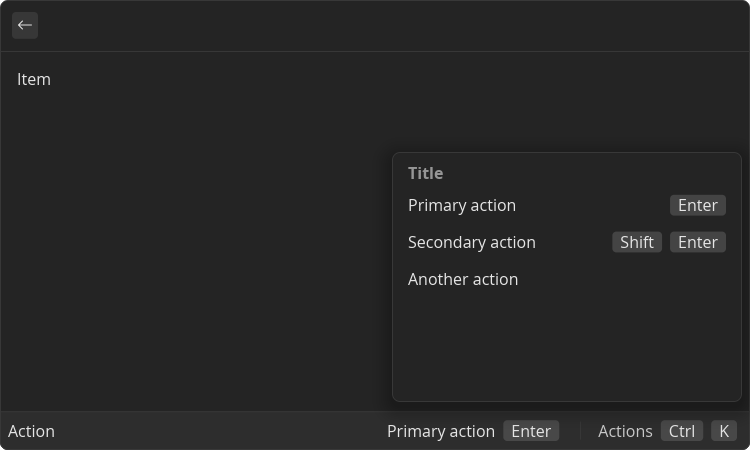Choose Secondary action from the popup menu

[x=567, y=242]
